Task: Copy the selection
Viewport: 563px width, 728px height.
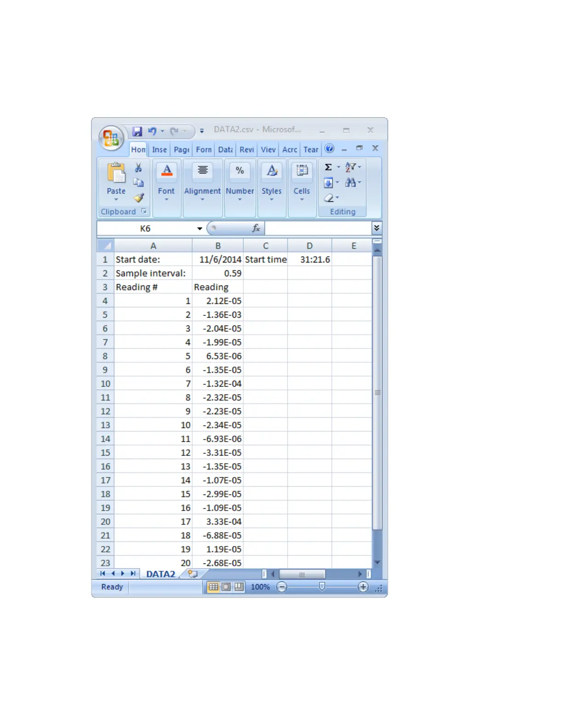Action: (138, 182)
